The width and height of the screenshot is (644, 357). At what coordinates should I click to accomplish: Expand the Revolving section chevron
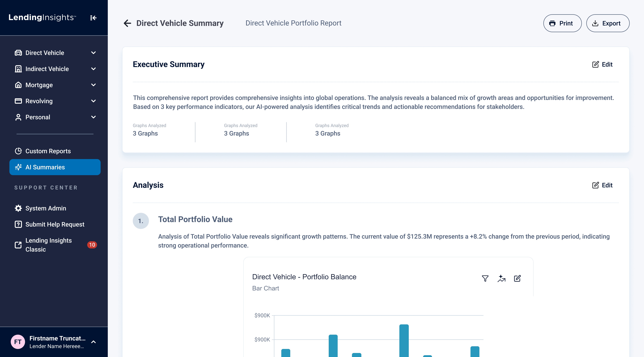(93, 101)
